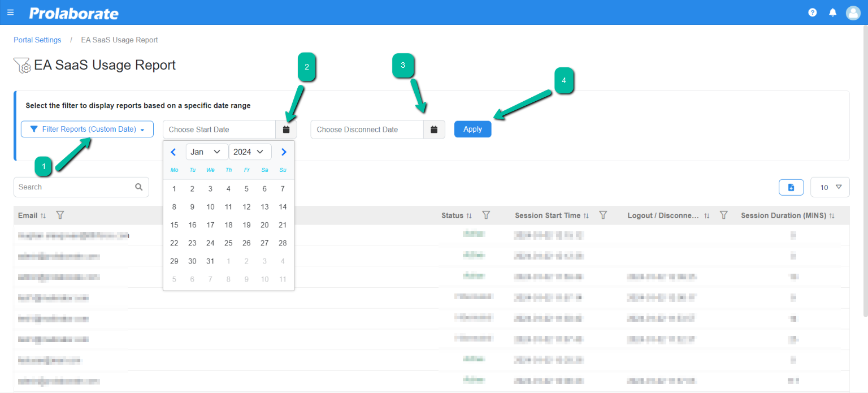Image resolution: width=868 pixels, height=393 pixels.
Task: Open the notifications bell
Action: point(832,12)
